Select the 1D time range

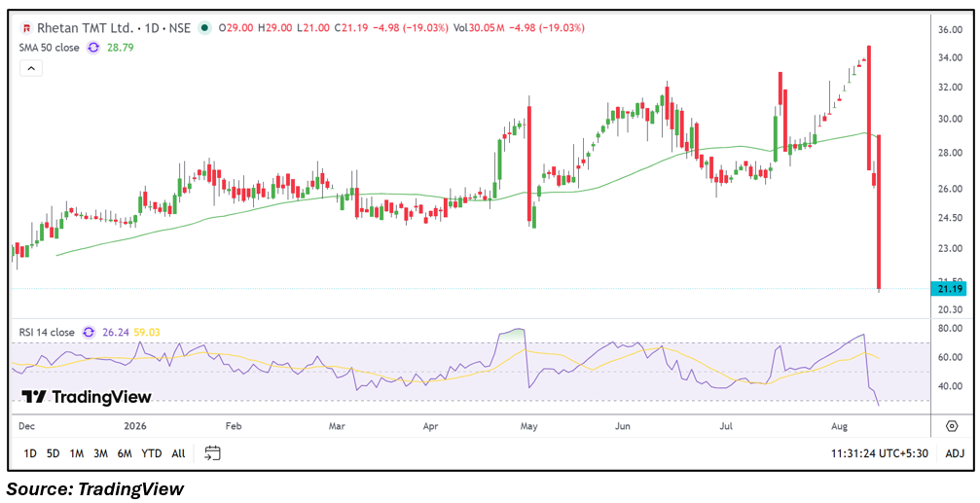(30, 453)
